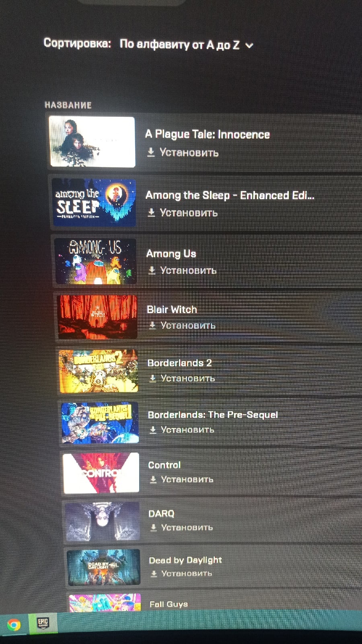The height and width of the screenshot is (644, 362).
Task: Open the Borderlands 2 cover thumbnail
Action: click(98, 371)
